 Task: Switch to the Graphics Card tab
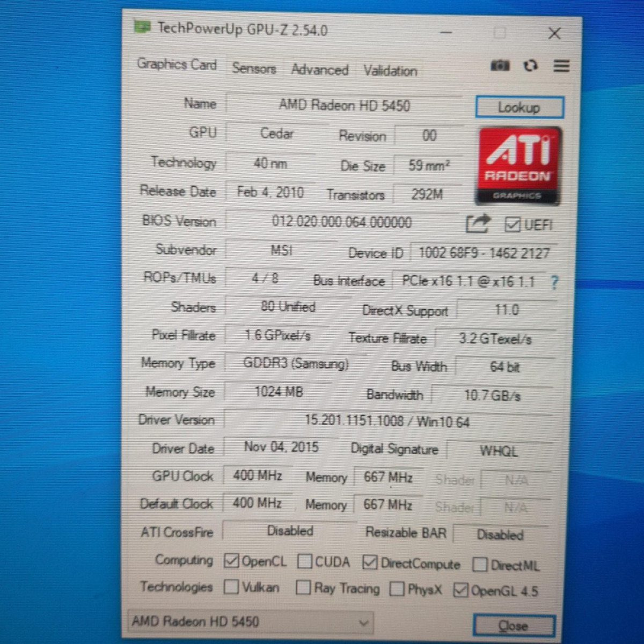(177, 64)
